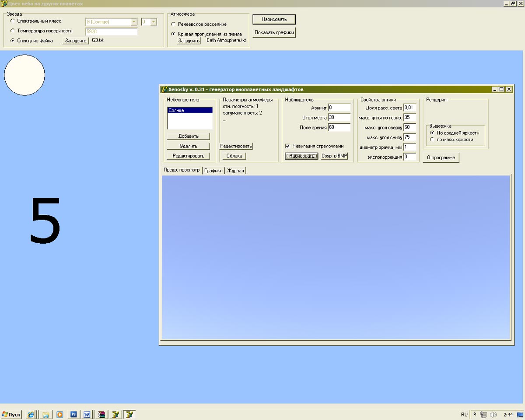This screenshot has width=525, height=420.
Task: Toggle the Навигация стрелочками checkbox
Action: (288, 146)
